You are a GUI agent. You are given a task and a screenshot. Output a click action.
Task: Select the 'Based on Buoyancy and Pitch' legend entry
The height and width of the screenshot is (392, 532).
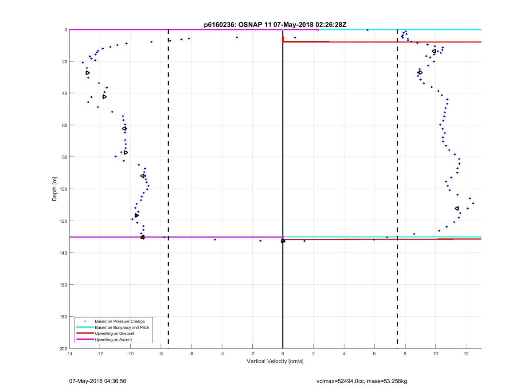click(x=122, y=327)
